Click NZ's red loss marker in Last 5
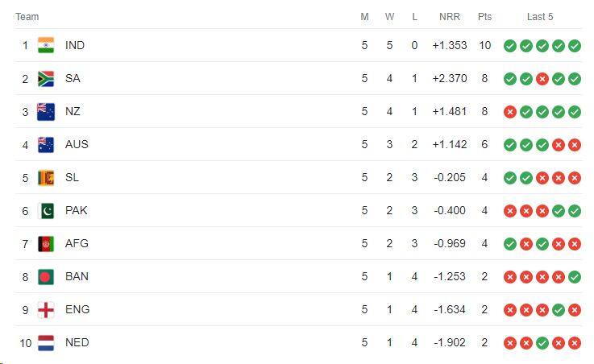The image size is (594, 364). tap(510, 112)
